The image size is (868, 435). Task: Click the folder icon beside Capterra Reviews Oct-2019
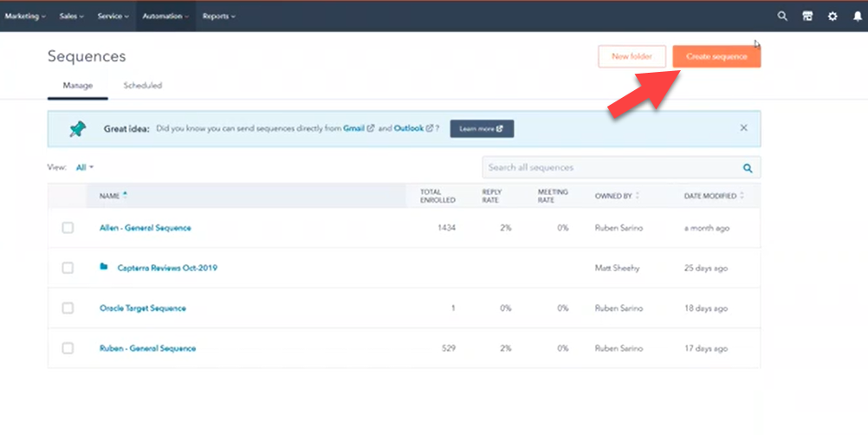103,267
